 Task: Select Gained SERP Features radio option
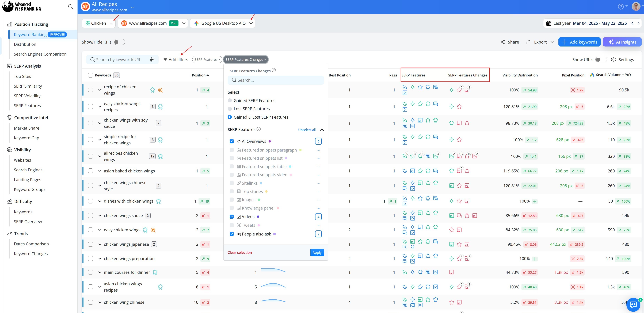[230, 101]
